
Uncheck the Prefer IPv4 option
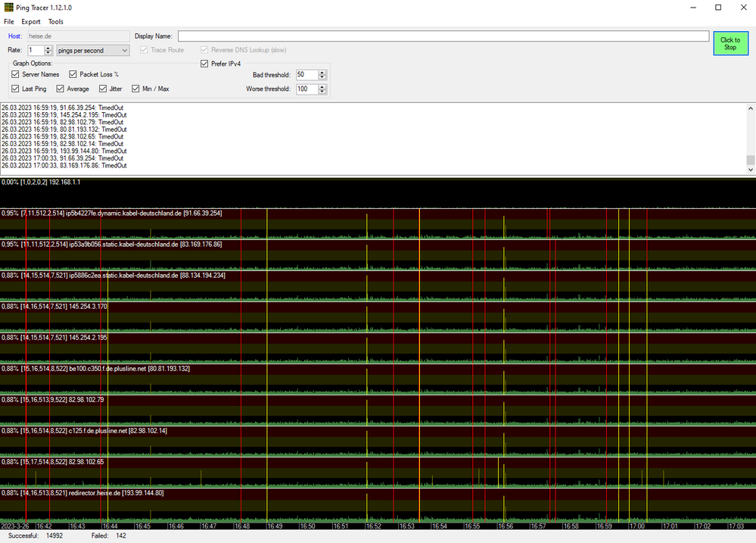[x=204, y=64]
